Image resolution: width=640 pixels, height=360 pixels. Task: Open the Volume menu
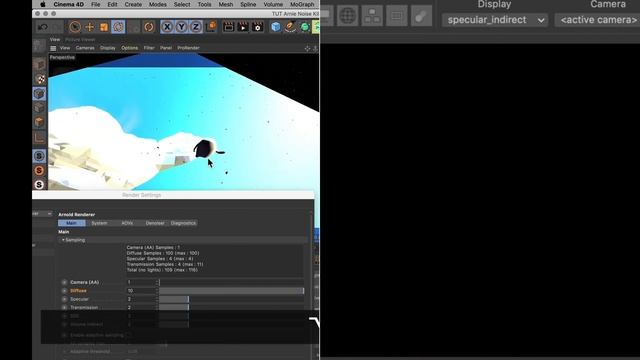[273, 4]
